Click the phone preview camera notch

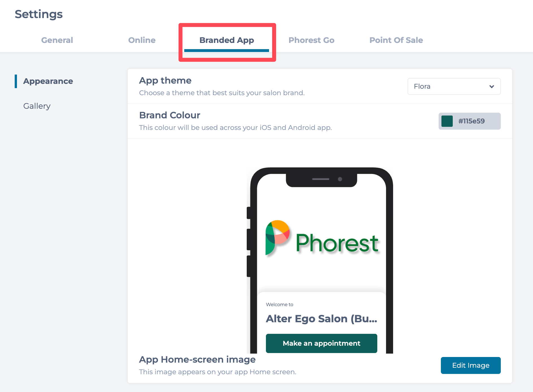click(322, 180)
